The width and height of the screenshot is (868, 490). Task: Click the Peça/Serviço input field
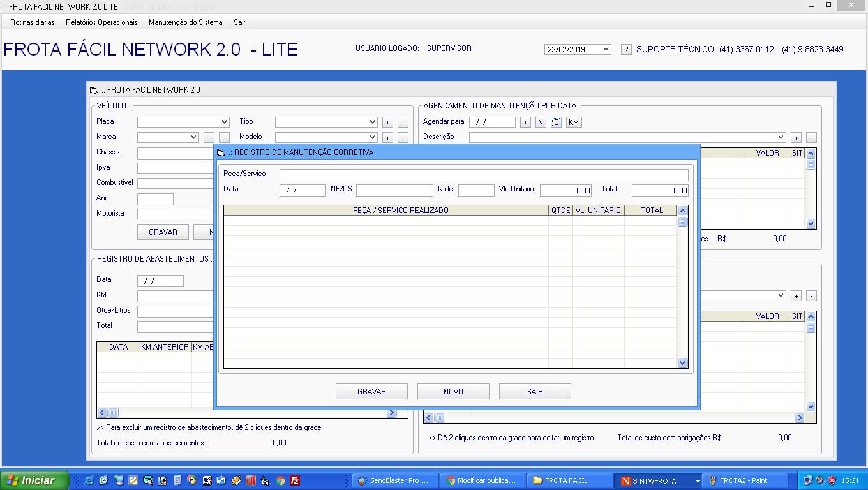[485, 174]
